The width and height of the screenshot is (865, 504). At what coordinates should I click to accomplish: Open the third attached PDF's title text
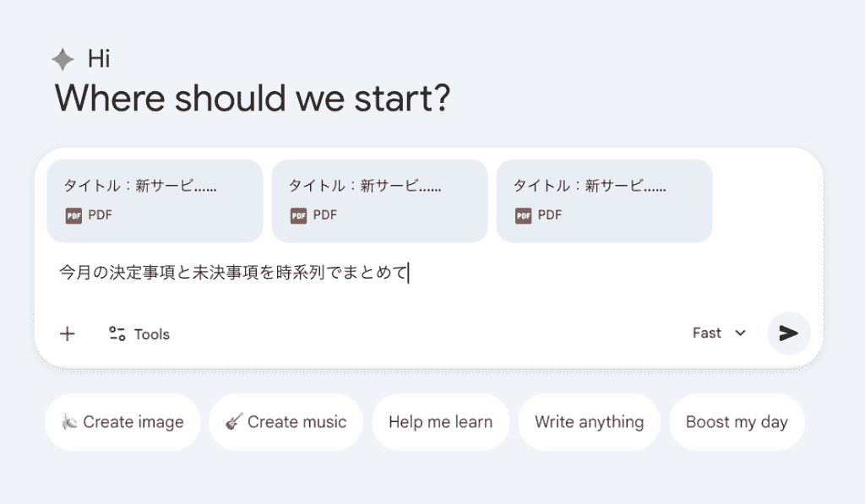(x=590, y=186)
